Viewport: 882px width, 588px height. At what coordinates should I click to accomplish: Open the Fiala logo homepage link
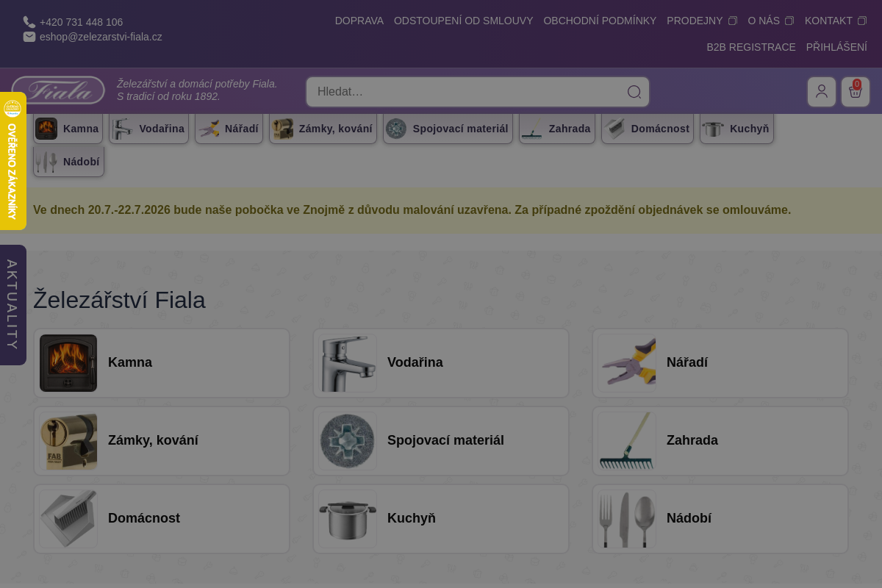tap(58, 91)
